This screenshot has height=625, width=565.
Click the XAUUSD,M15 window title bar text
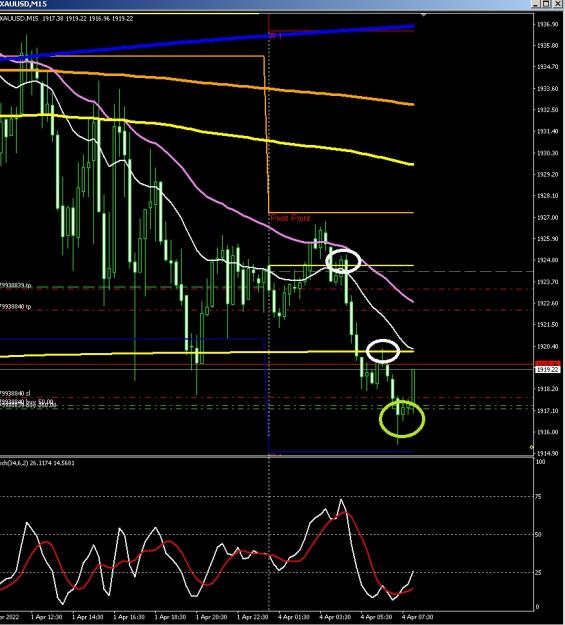23,4
